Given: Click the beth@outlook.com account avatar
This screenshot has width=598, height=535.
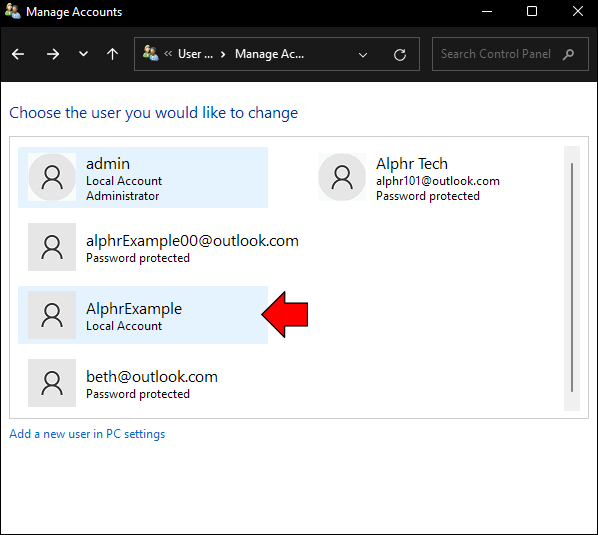Looking at the screenshot, I should 52,383.
